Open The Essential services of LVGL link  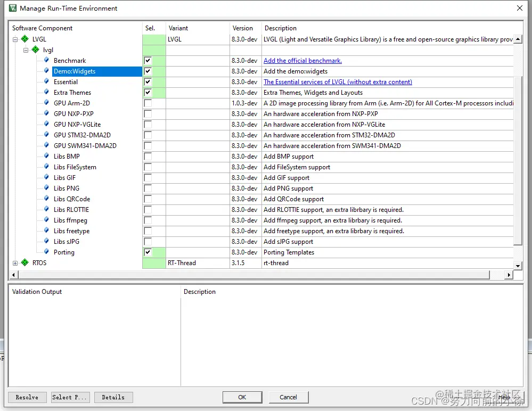tap(338, 82)
